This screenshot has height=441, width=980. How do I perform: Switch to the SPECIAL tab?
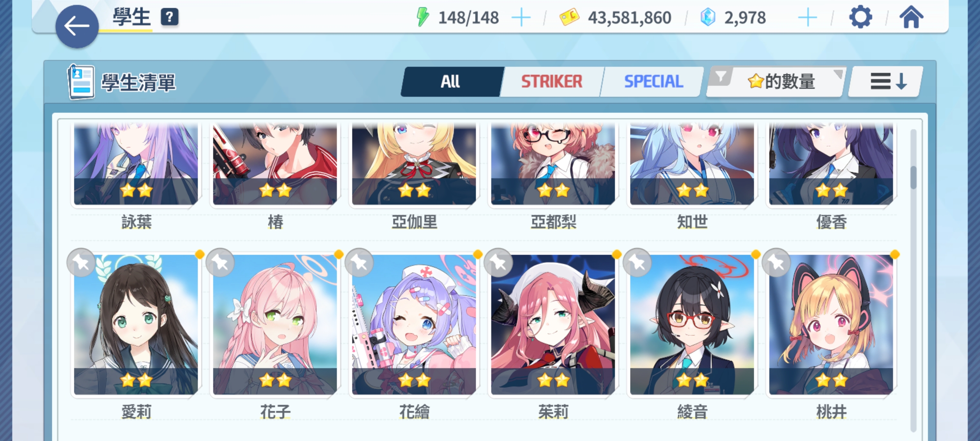pos(653,82)
